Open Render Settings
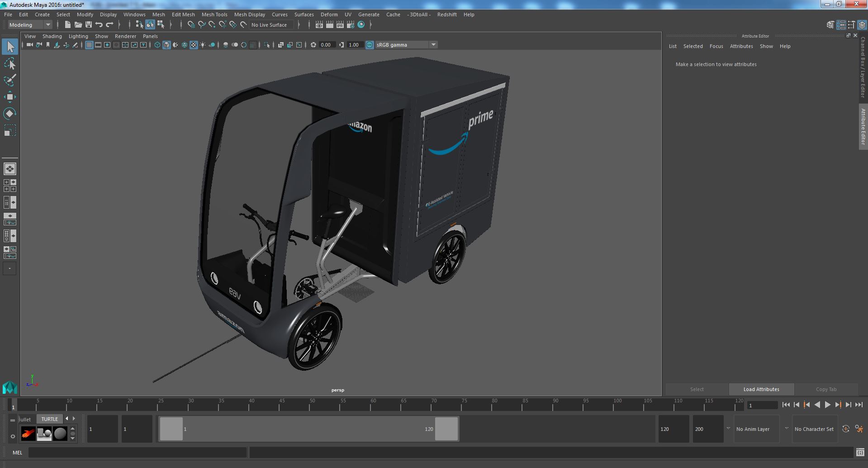 (351, 25)
